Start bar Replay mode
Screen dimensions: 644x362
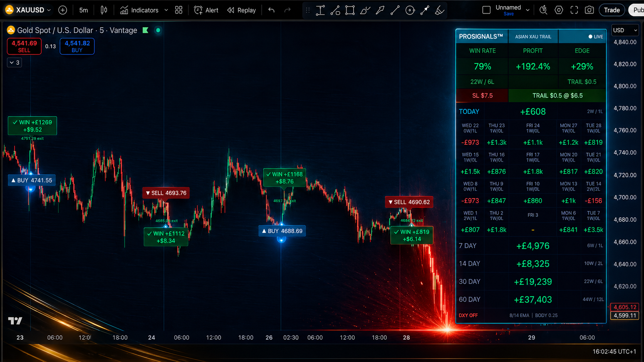(241, 10)
